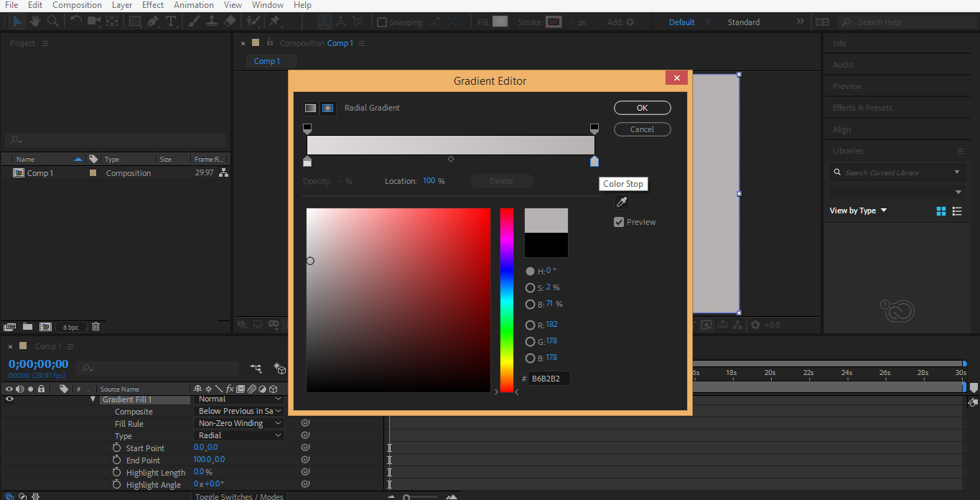Open the Animation menu

[194, 5]
